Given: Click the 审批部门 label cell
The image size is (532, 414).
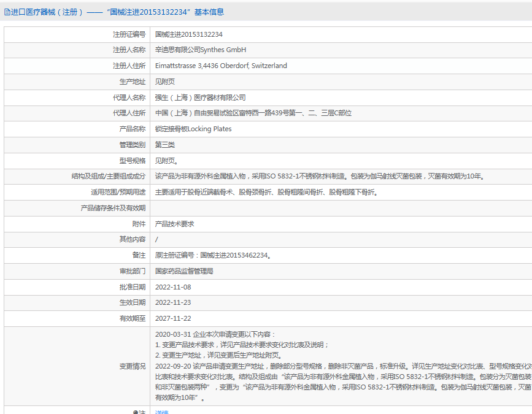Looking at the screenshot, I should coord(77,271).
